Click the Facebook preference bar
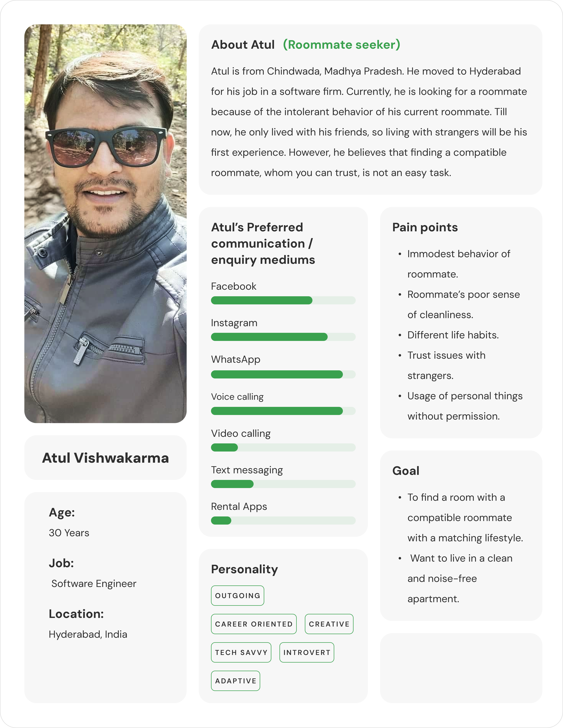This screenshot has height=728, width=563. pos(283,300)
